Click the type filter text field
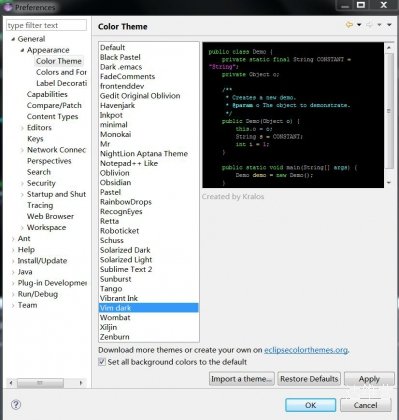This screenshot has width=399, height=420. point(46,25)
